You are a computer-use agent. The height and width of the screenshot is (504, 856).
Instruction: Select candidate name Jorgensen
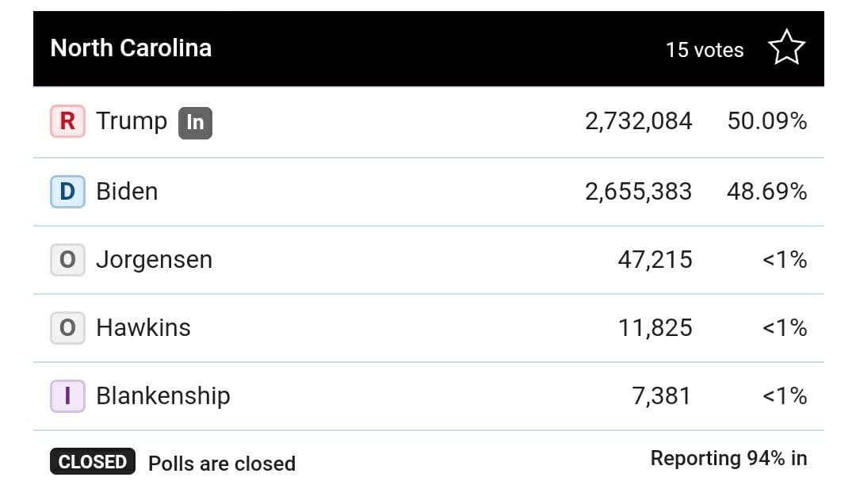(154, 260)
